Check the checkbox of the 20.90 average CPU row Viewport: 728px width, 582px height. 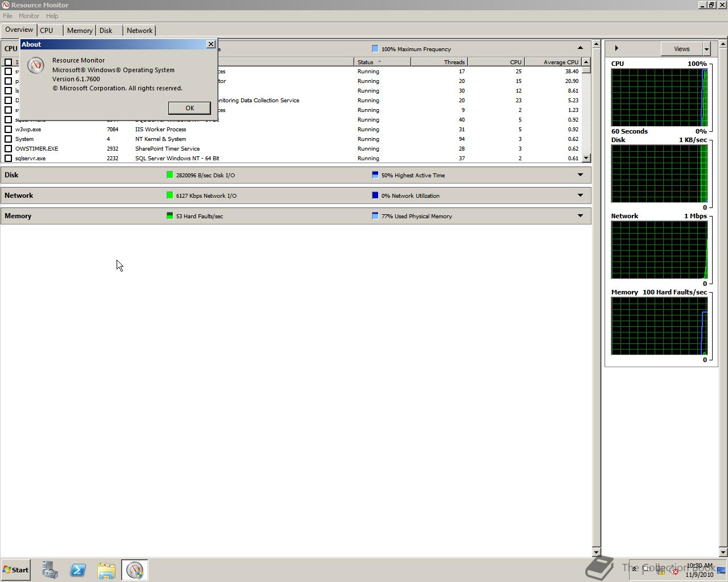tap(8, 81)
